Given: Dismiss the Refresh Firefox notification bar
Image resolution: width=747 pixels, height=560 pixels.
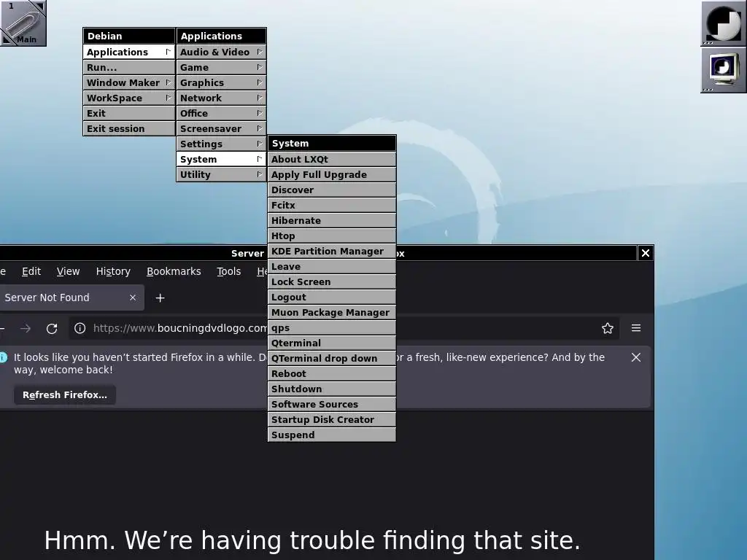Looking at the screenshot, I should tap(636, 357).
